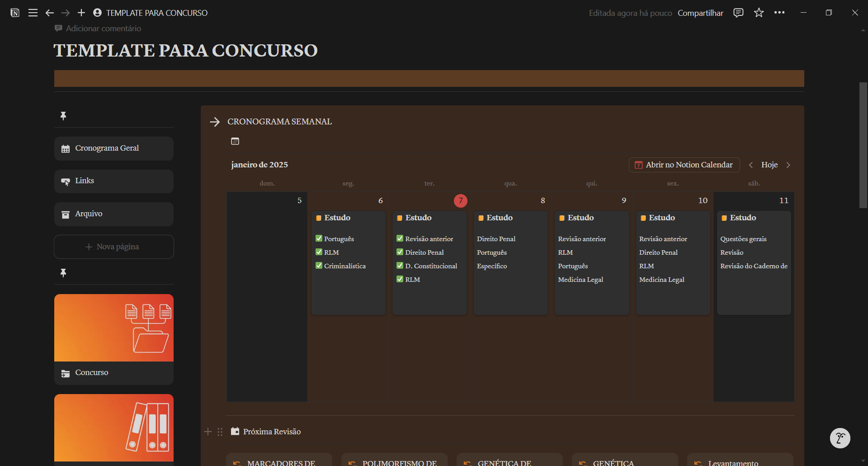Click the Nova página button
This screenshot has height=466, width=868.
point(114,247)
